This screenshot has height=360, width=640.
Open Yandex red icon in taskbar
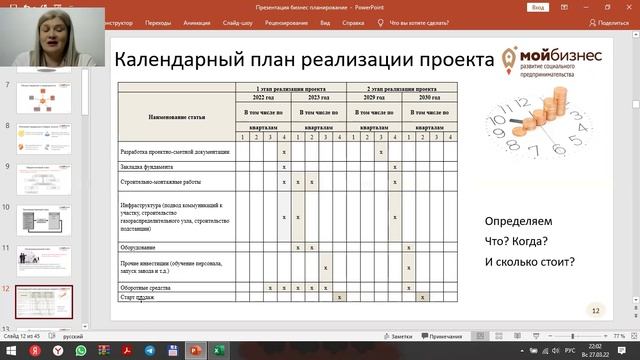[35, 351]
